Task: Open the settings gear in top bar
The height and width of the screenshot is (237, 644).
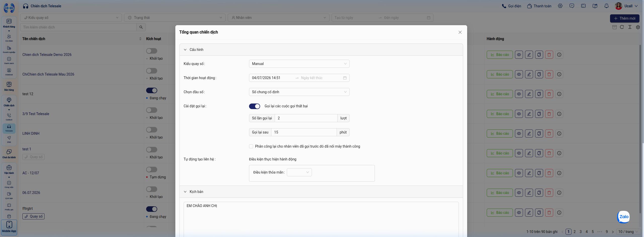Action: 560,6
